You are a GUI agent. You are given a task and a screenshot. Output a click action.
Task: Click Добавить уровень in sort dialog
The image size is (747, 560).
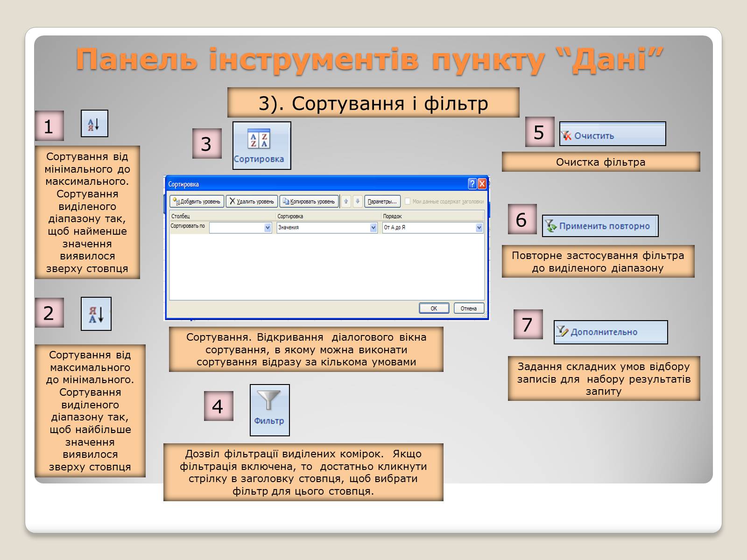point(197,201)
